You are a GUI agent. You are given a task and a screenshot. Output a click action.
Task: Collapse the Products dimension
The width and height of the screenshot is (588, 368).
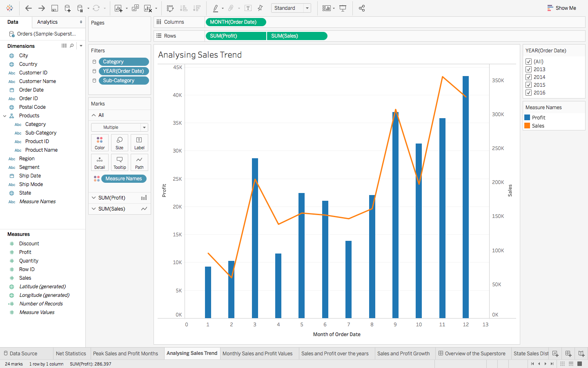(x=5, y=115)
